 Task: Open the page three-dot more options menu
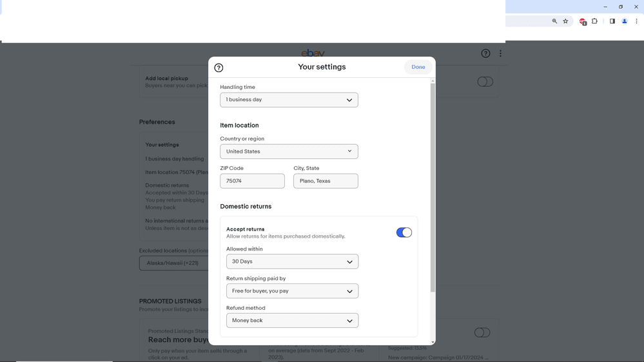point(500,53)
